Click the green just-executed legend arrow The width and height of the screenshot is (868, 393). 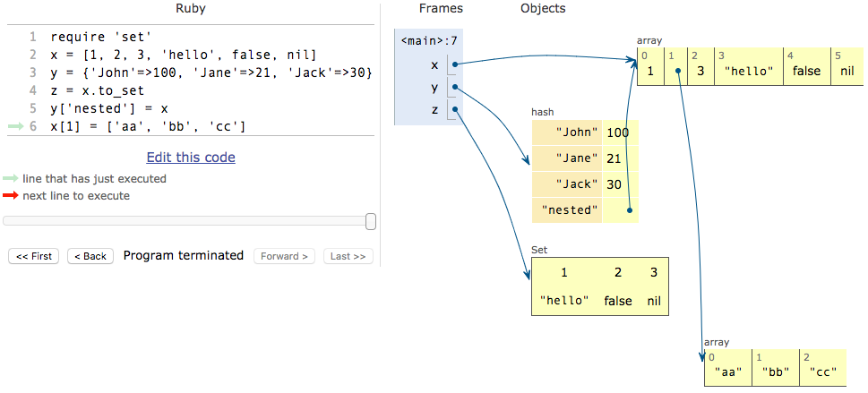pyautogui.click(x=11, y=179)
